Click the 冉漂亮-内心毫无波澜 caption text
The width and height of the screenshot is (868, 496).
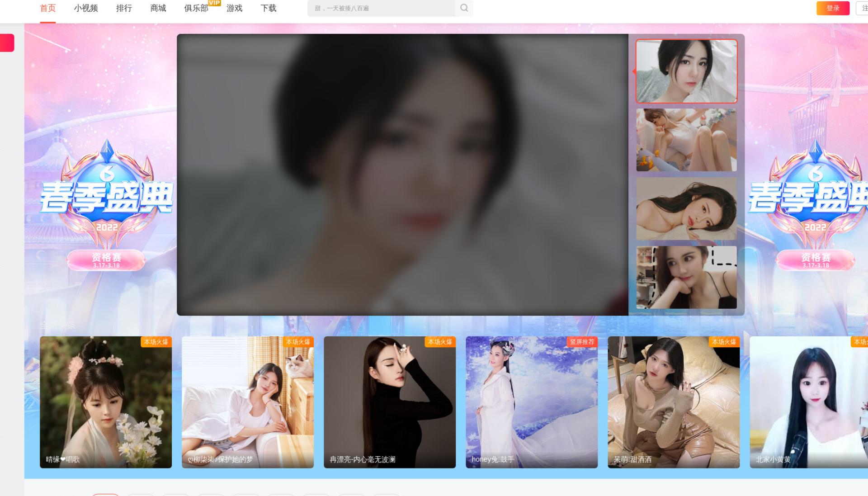(x=363, y=459)
